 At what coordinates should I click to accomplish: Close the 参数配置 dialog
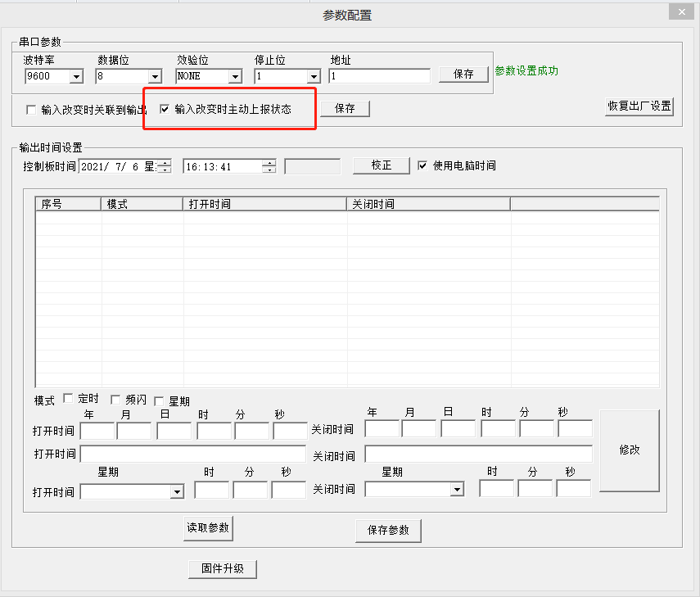681,12
